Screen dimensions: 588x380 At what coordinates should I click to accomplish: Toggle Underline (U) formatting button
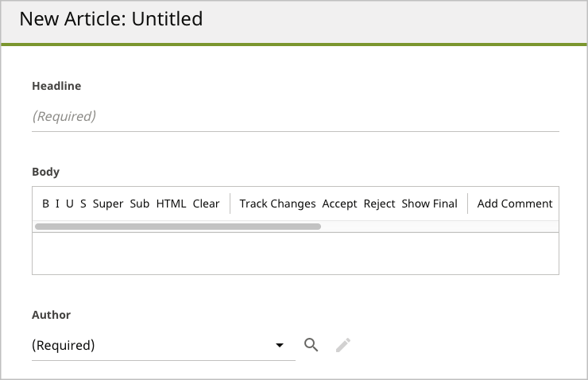(x=70, y=204)
